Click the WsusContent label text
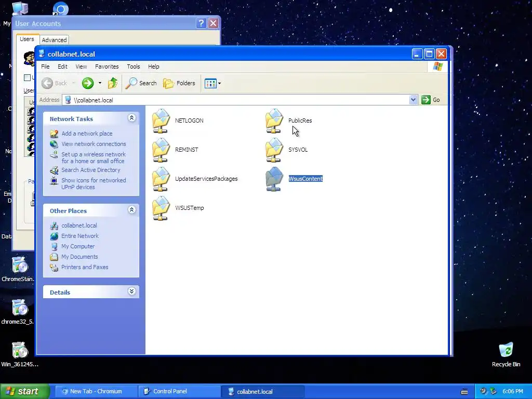 click(x=305, y=179)
